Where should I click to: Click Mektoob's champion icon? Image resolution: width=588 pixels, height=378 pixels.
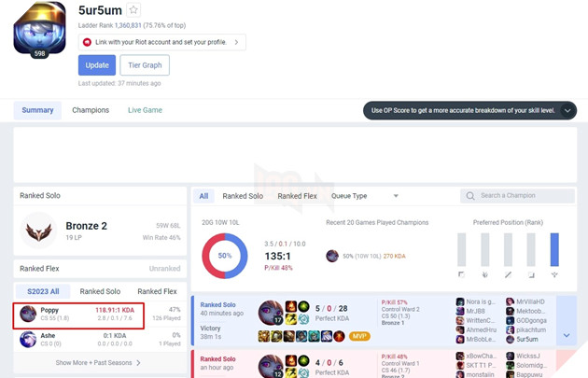(510, 311)
